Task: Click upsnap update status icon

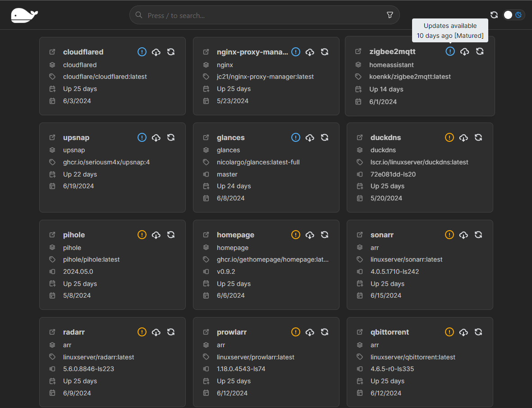Action: click(142, 137)
